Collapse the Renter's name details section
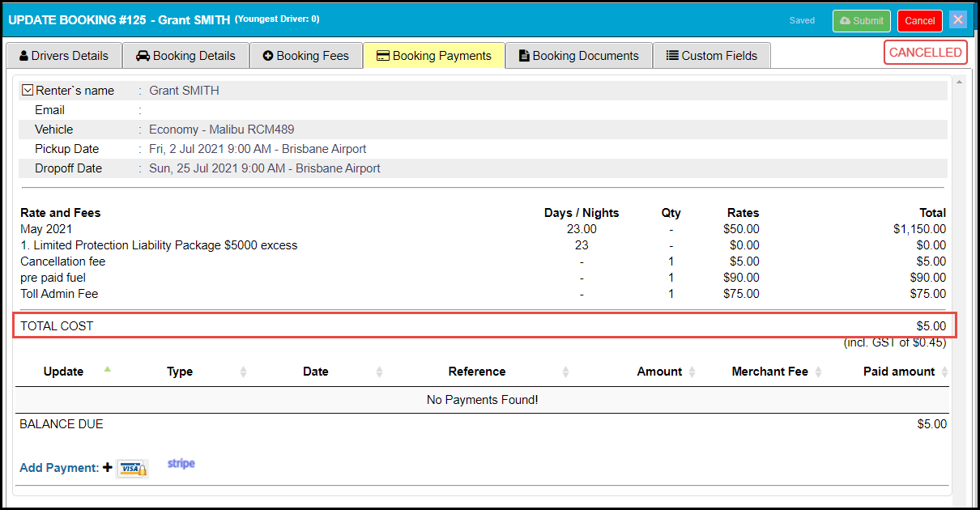 [27, 91]
